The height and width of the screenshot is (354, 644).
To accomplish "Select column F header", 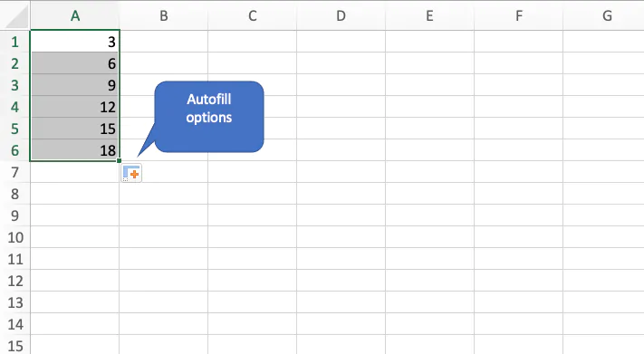I will click(x=518, y=16).
